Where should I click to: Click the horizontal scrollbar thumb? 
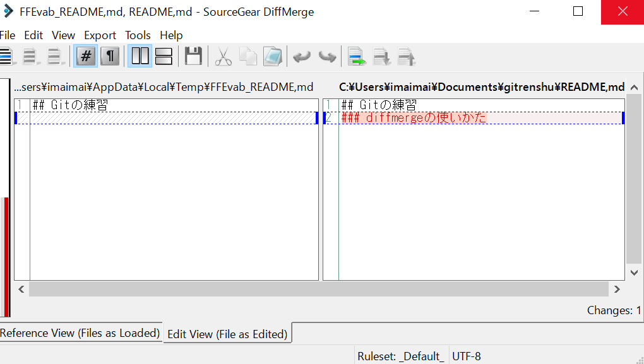(319, 290)
